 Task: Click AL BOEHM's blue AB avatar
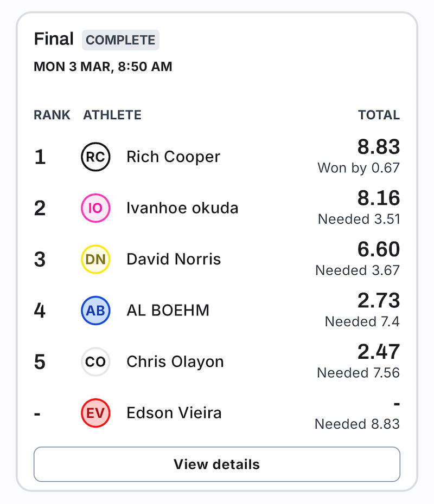point(95,311)
